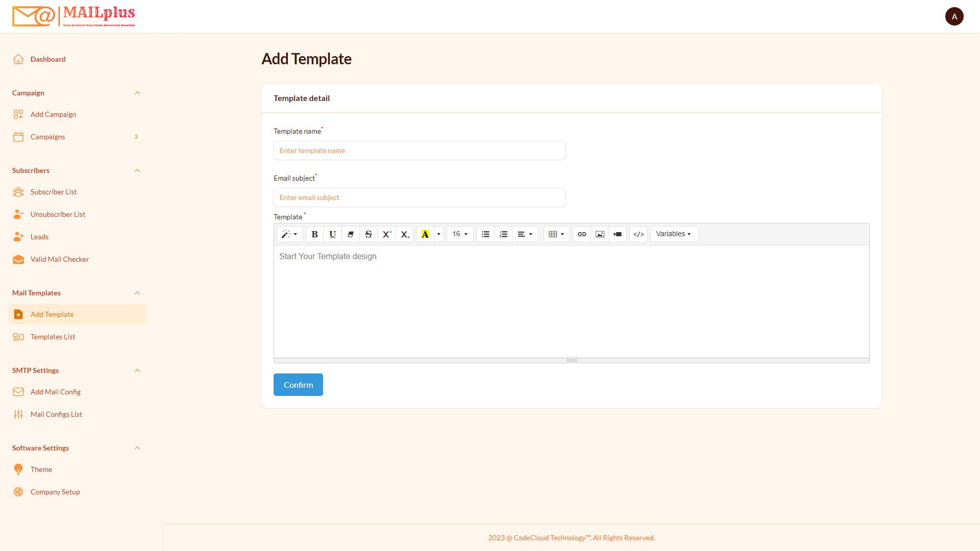This screenshot has height=551, width=980.
Task: Open the table insert dropdown
Action: [x=556, y=234]
